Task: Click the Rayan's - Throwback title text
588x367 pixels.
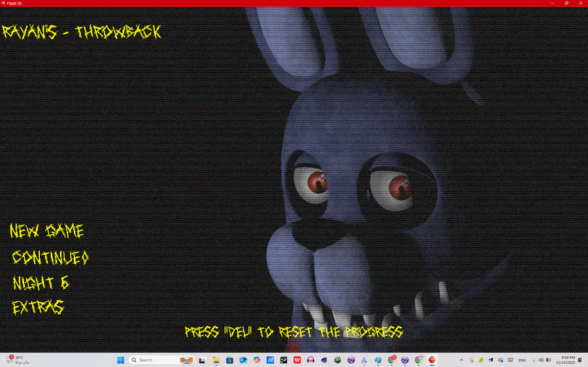Action: coord(82,32)
